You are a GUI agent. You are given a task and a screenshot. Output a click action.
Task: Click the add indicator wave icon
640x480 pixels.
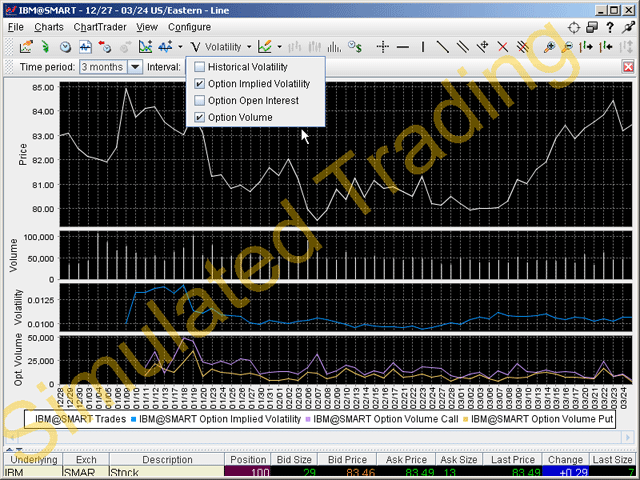[165, 47]
